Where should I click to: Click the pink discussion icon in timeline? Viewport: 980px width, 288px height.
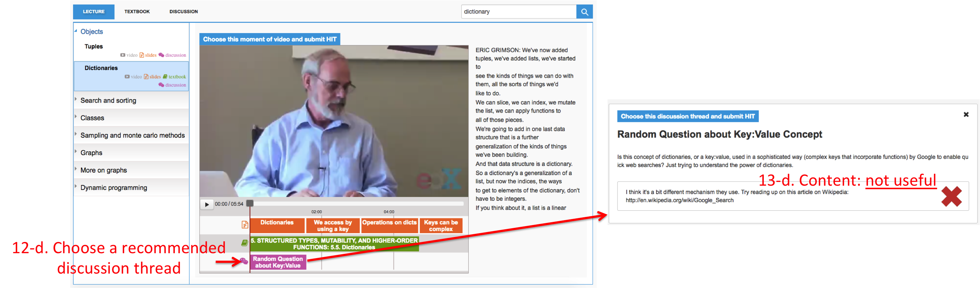244,261
